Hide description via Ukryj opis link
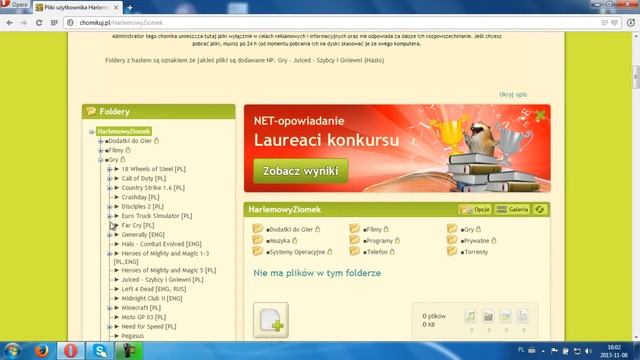Image resolution: width=640 pixels, height=360 pixels. click(x=513, y=94)
